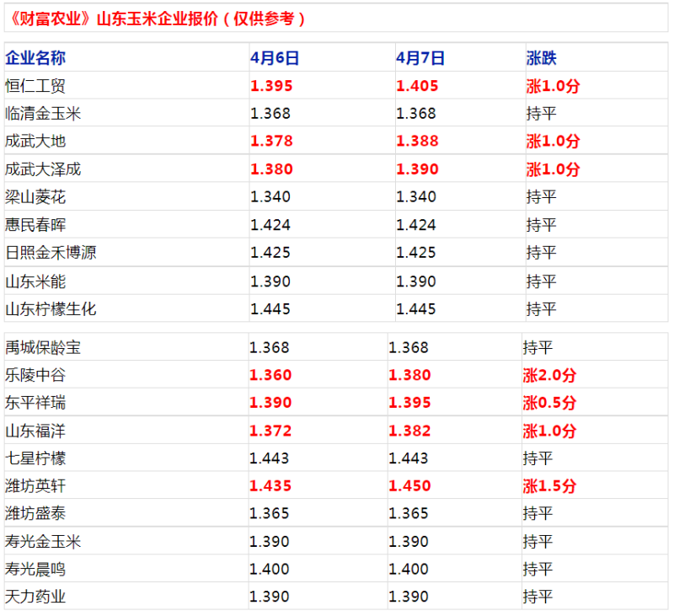The image size is (674, 616).
Task: Click the company name 乐陵中谷
Action: 35,375
